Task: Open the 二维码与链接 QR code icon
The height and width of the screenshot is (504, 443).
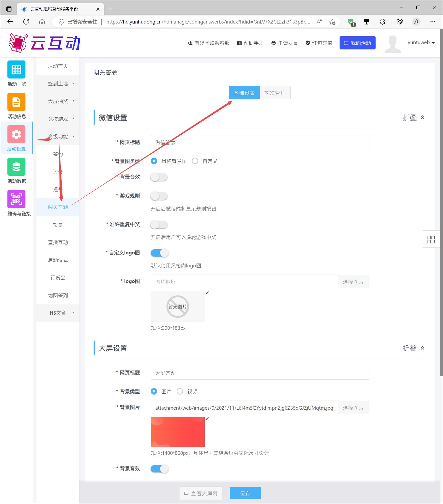Action: pyautogui.click(x=16, y=199)
